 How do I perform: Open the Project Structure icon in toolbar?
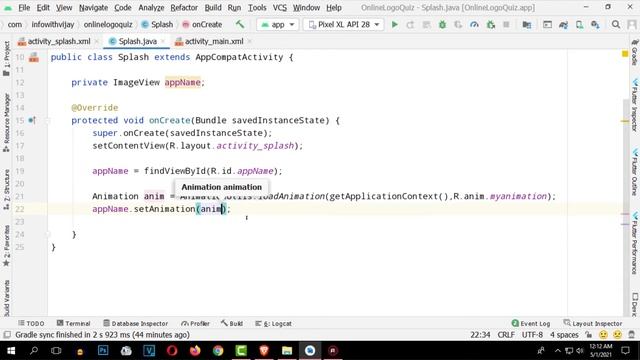click(527, 24)
